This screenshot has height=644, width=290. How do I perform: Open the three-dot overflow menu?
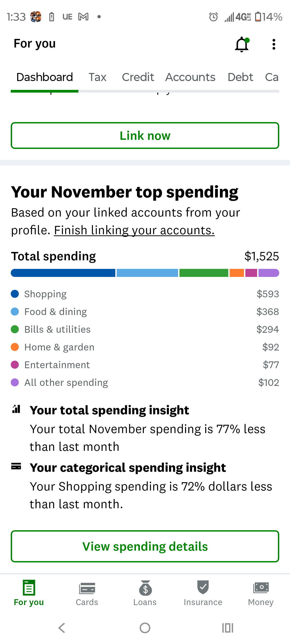coord(274,44)
